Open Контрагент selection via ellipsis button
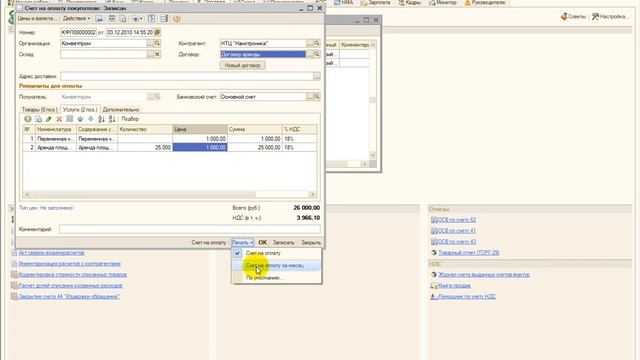 [x=310, y=43]
